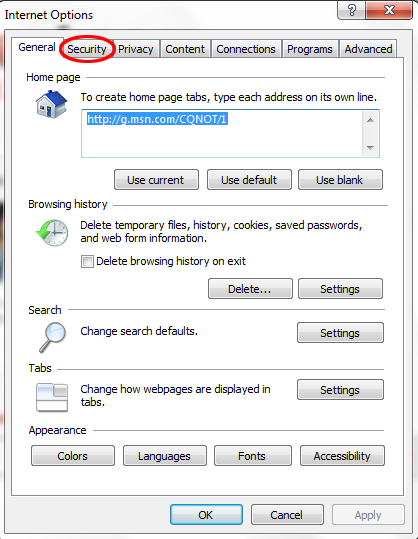
Task: Open the Delete... browsing history dialog
Action: pos(250,289)
